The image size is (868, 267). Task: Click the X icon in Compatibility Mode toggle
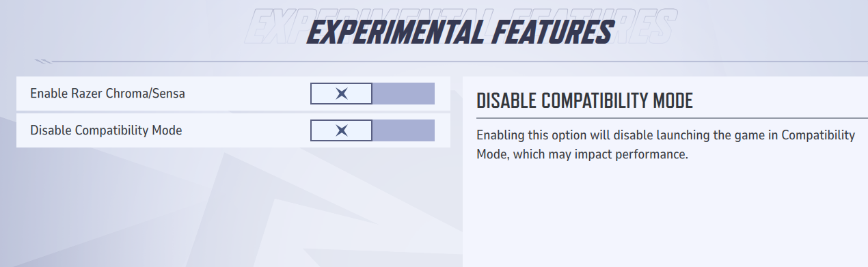click(x=342, y=130)
